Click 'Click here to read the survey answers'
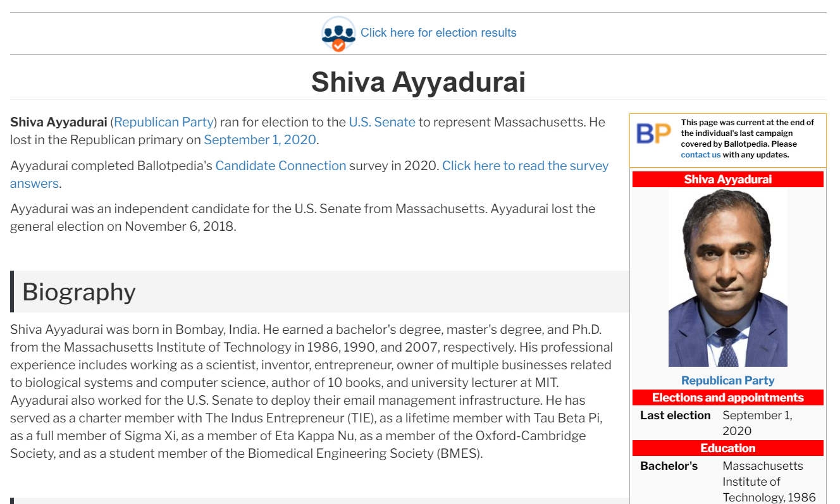 pos(525,166)
